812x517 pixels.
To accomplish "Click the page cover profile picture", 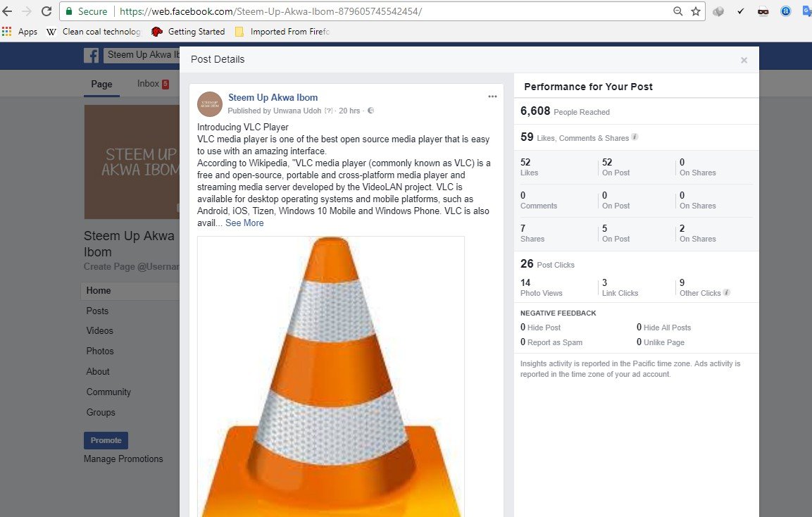I will (x=132, y=161).
